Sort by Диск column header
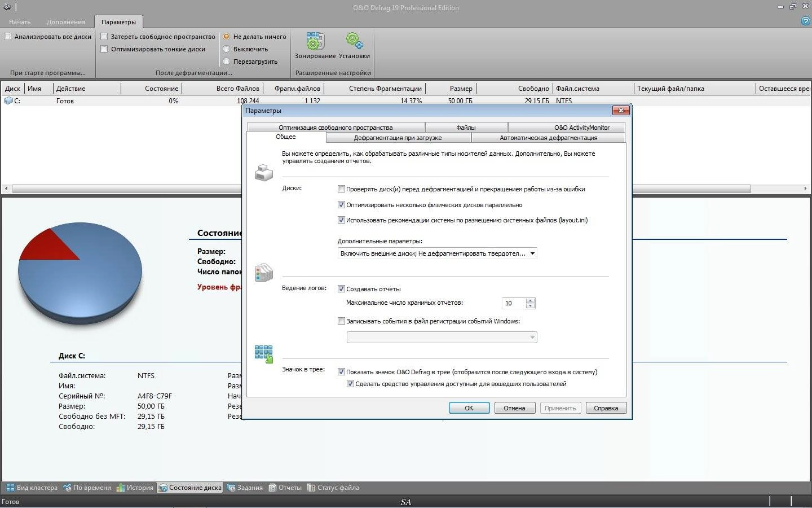The width and height of the screenshot is (812, 508). click(x=12, y=89)
